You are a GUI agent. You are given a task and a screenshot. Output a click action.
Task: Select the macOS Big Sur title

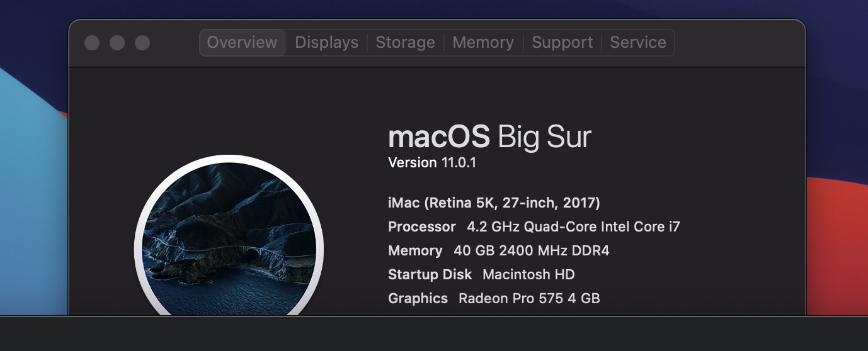[489, 136]
